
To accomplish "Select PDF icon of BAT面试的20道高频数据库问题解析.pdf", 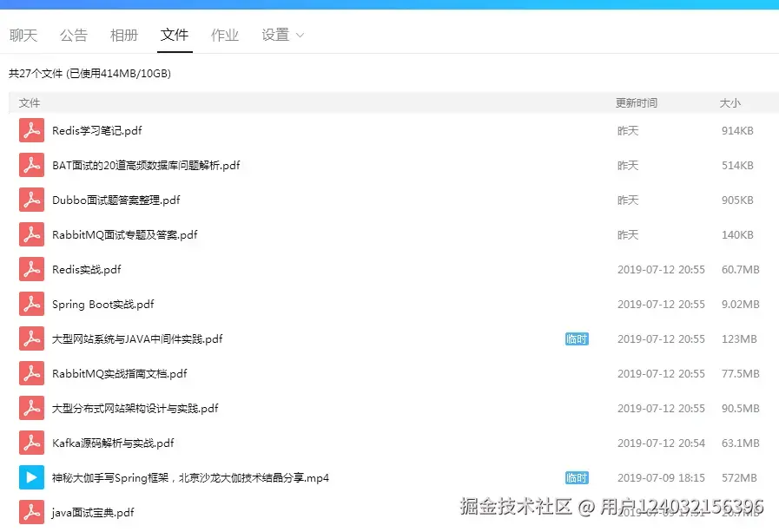I will (x=32, y=165).
